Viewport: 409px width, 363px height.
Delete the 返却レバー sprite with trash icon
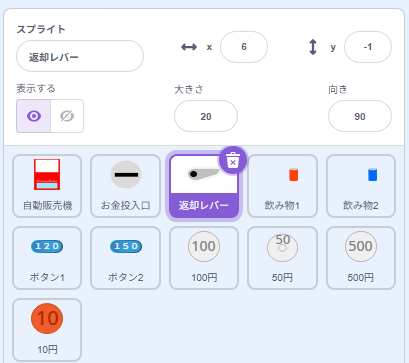click(233, 160)
